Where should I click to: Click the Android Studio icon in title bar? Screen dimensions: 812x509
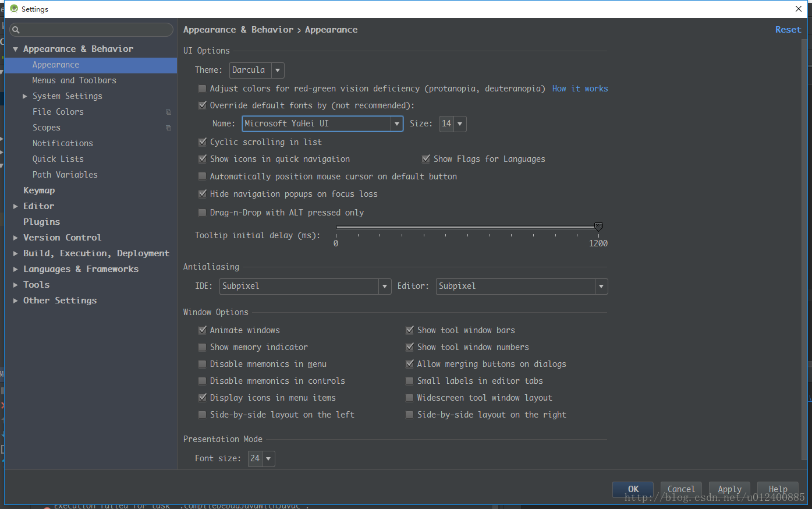pyautogui.click(x=14, y=9)
